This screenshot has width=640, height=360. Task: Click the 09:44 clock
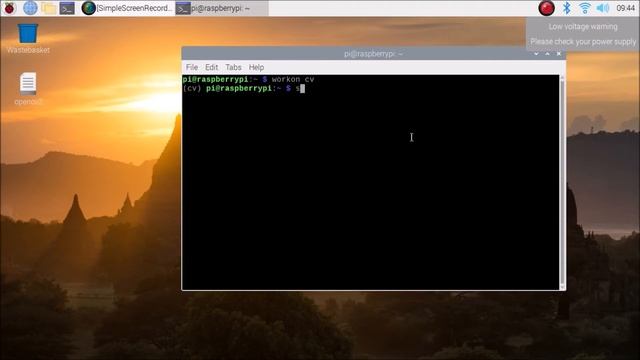625,8
